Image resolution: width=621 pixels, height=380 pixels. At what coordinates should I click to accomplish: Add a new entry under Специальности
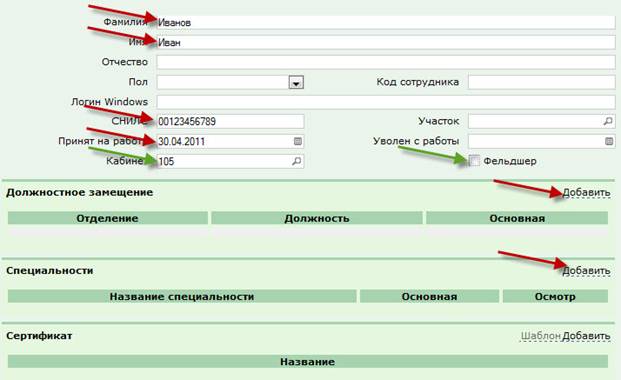[586, 271]
